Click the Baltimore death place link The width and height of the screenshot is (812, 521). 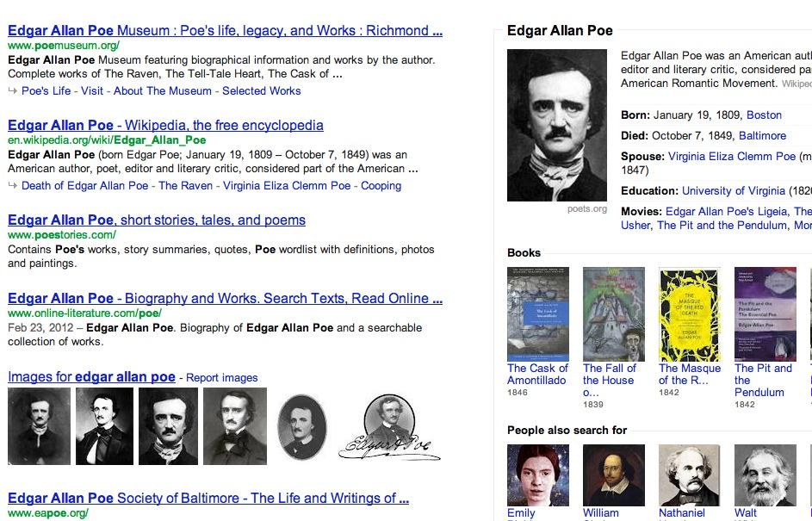762,136
